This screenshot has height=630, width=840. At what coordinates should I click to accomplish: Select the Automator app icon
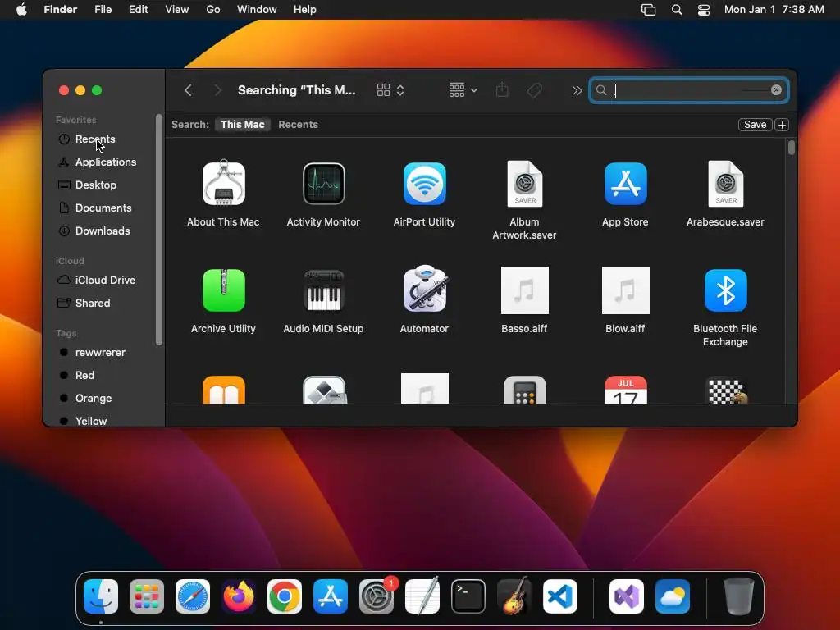pyautogui.click(x=424, y=290)
